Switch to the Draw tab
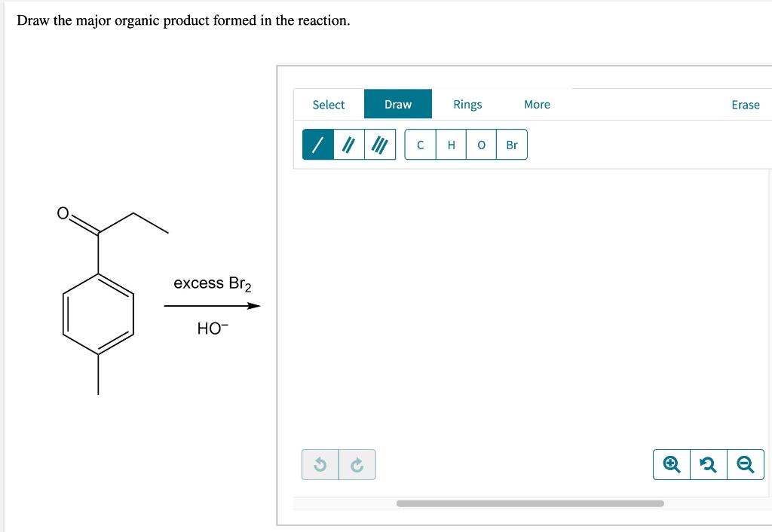 [x=398, y=104]
